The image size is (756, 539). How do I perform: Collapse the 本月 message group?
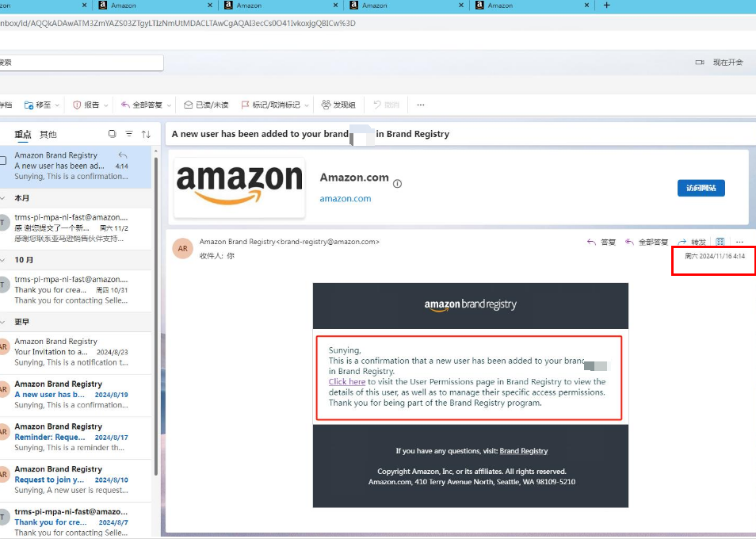tap(3, 198)
